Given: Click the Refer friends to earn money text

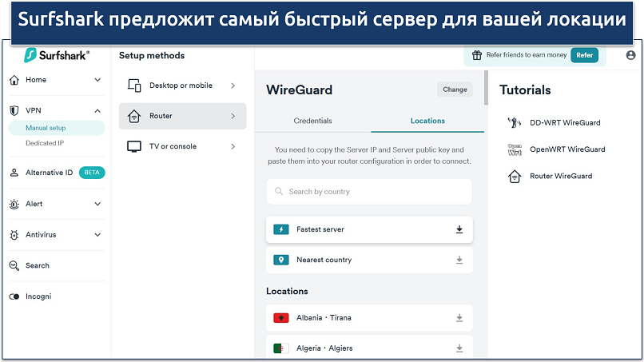Looking at the screenshot, I should tap(527, 55).
